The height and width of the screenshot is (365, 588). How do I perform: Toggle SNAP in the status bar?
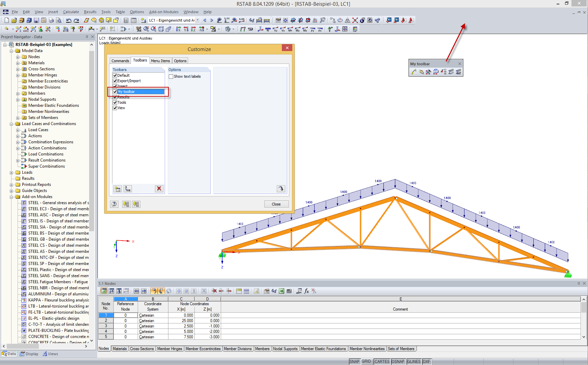coord(354,362)
